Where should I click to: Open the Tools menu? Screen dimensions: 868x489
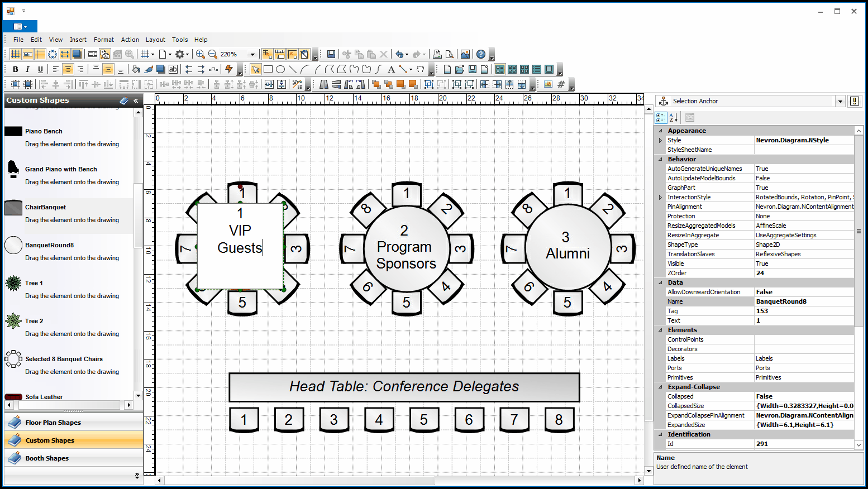[x=180, y=40]
